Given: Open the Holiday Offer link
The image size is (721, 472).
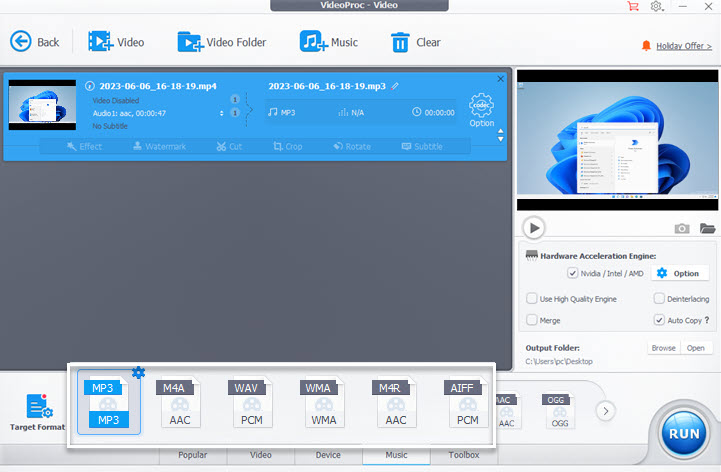Looking at the screenshot, I should click(x=683, y=46).
